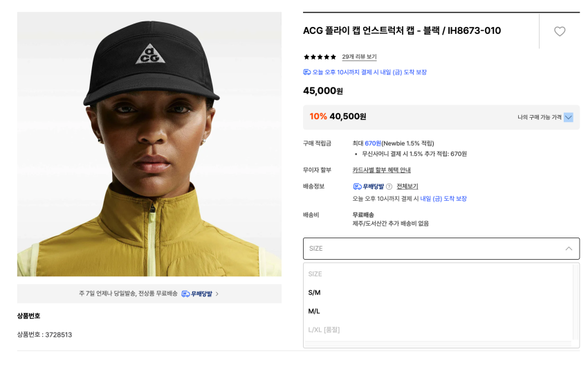588x365 pixels.
Task: Click the blue 670원 reward points link
Action: click(x=373, y=143)
